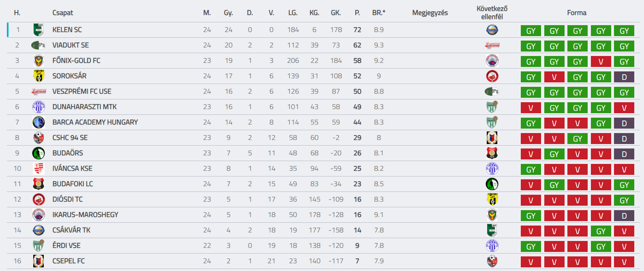Click next-opponent crest in the Kelen SC row
Image resolution: width=644 pixels, height=271 pixels.
point(492,30)
